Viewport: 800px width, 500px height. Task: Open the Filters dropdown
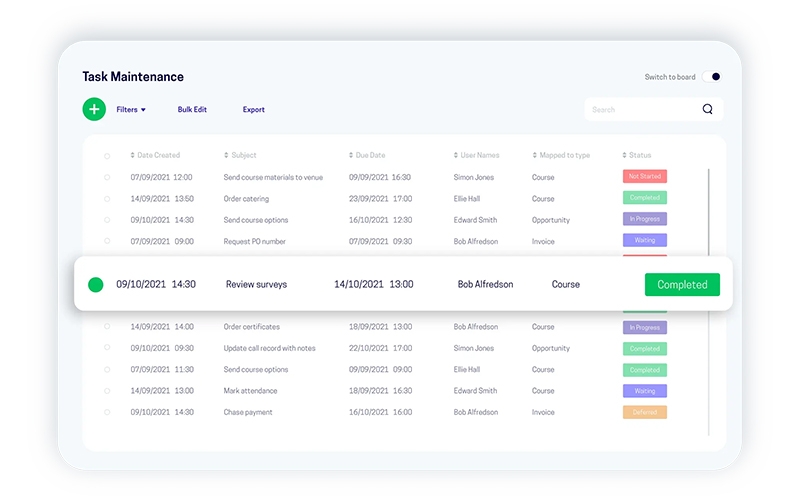131,110
